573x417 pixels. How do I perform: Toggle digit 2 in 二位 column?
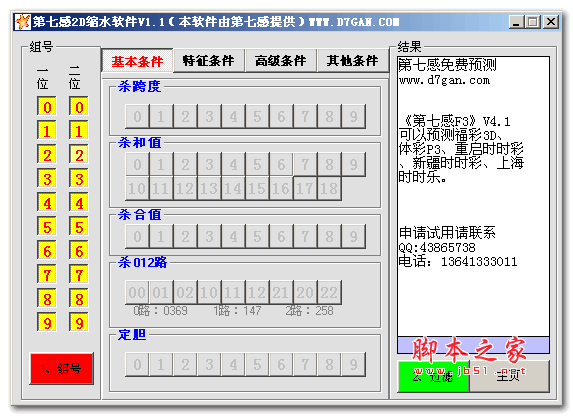[79, 155]
